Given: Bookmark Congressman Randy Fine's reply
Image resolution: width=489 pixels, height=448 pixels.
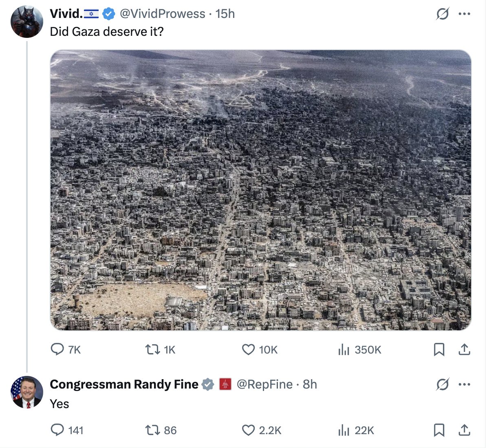Looking at the screenshot, I should [439, 430].
